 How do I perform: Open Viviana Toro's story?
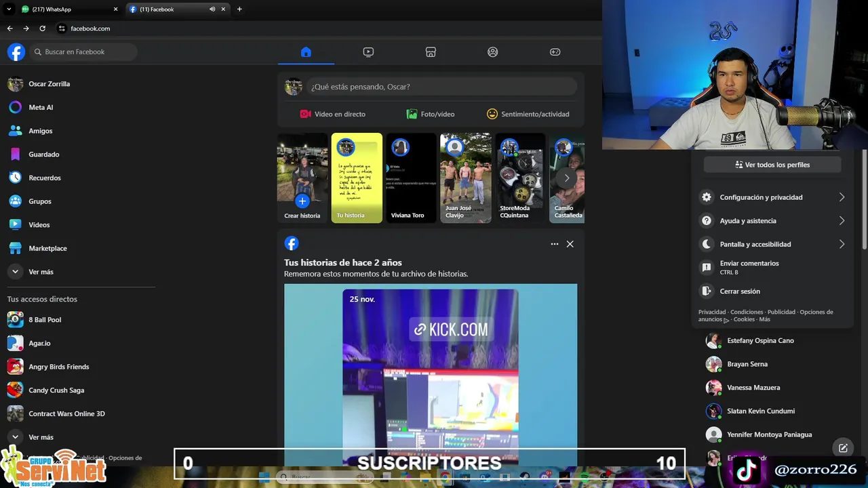pos(411,178)
